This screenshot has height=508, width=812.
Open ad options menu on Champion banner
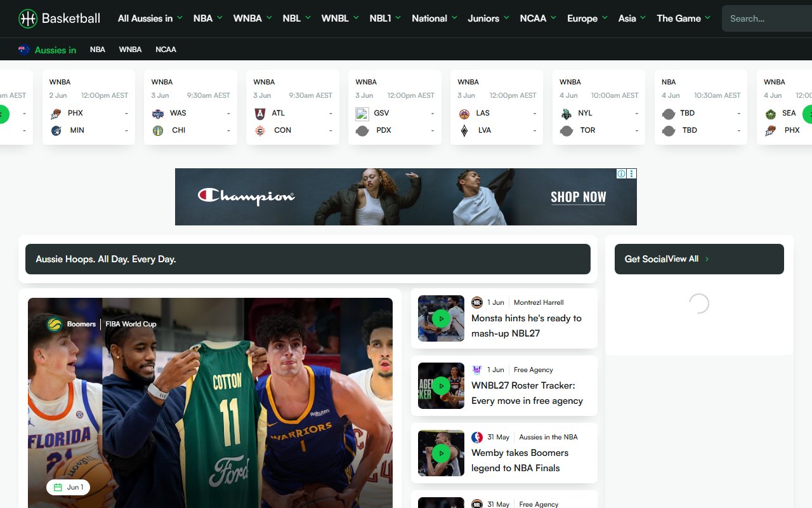[632, 174]
